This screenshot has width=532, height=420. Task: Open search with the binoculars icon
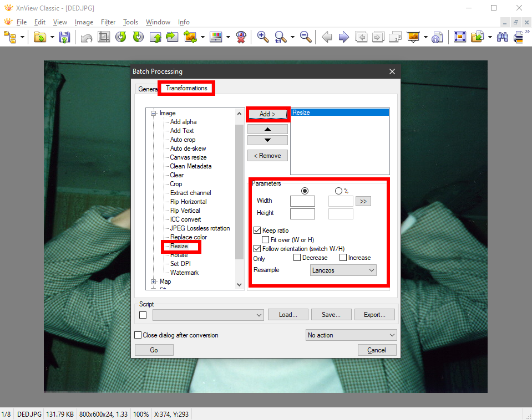tap(503, 37)
